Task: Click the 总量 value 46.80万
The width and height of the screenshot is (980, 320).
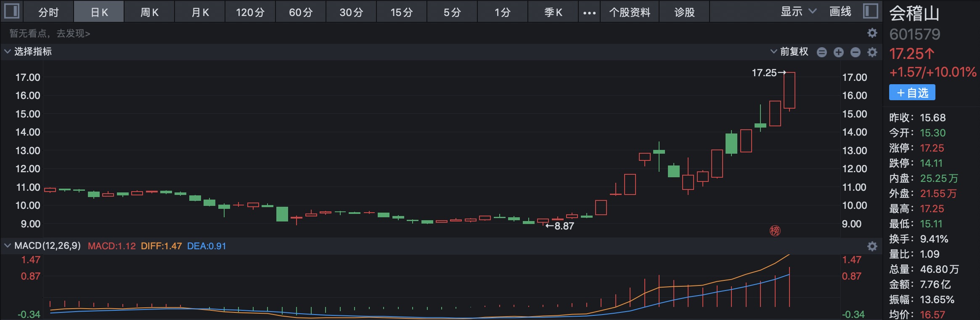Action: (x=940, y=269)
